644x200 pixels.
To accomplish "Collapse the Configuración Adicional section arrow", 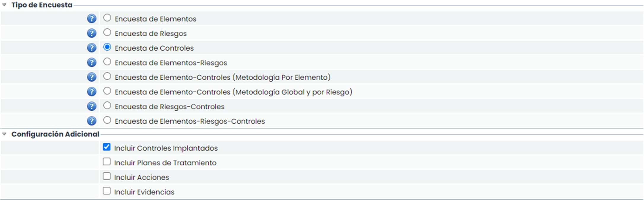I will tap(4, 134).
